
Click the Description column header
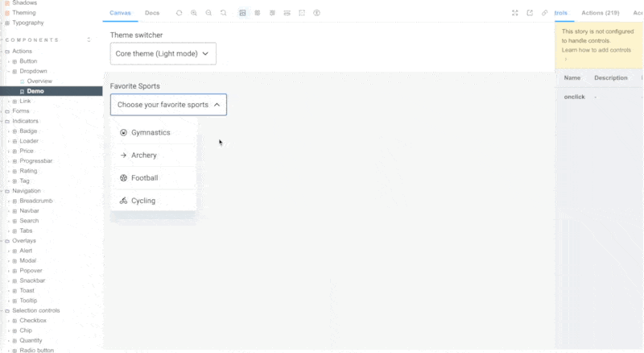click(611, 77)
